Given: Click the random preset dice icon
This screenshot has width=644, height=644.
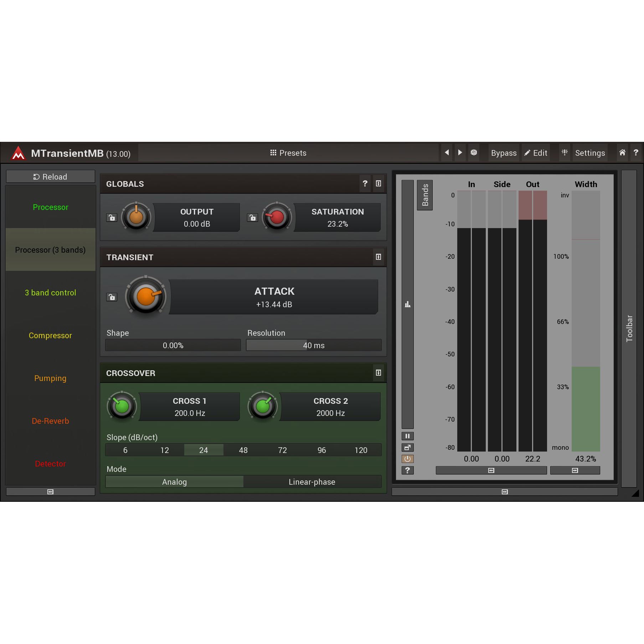Looking at the screenshot, I should click(x=474, y=153).
